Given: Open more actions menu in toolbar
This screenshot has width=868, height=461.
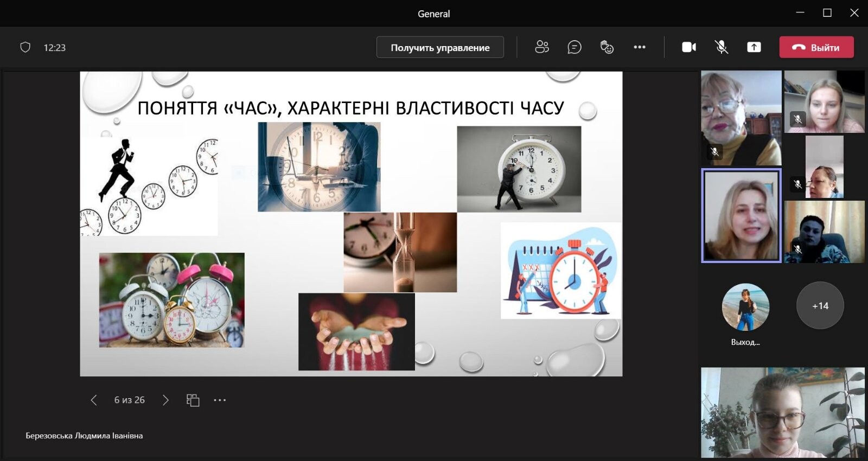Looking at the screenshot, I should point(640,47).
